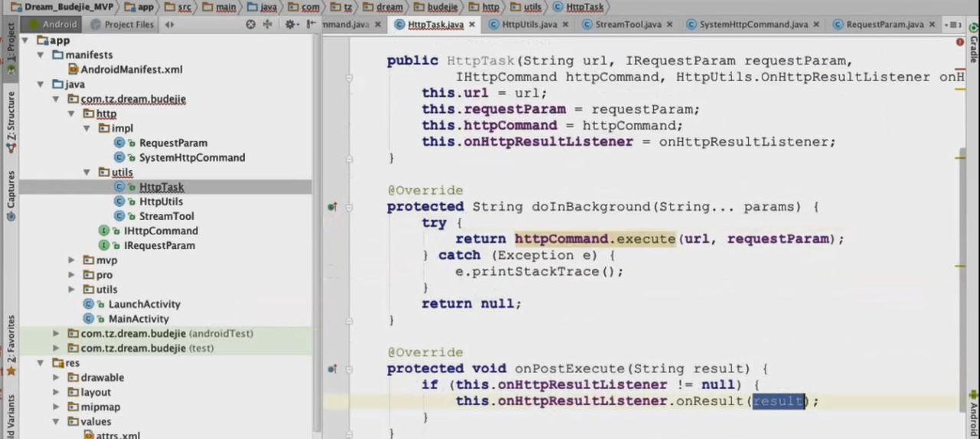Click the scroll from source target icon
This screenshot has width=980, height=439.
(x=250, y=25)
